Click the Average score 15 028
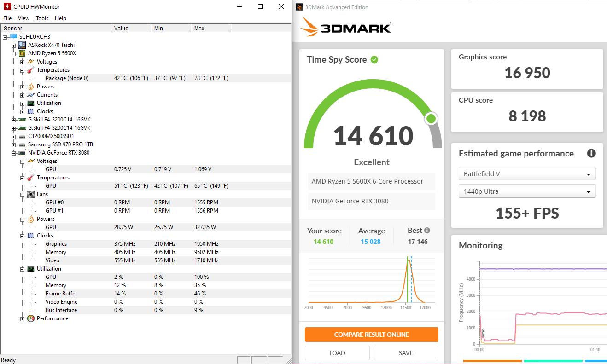The image size is (607, 364). [371, 242]
